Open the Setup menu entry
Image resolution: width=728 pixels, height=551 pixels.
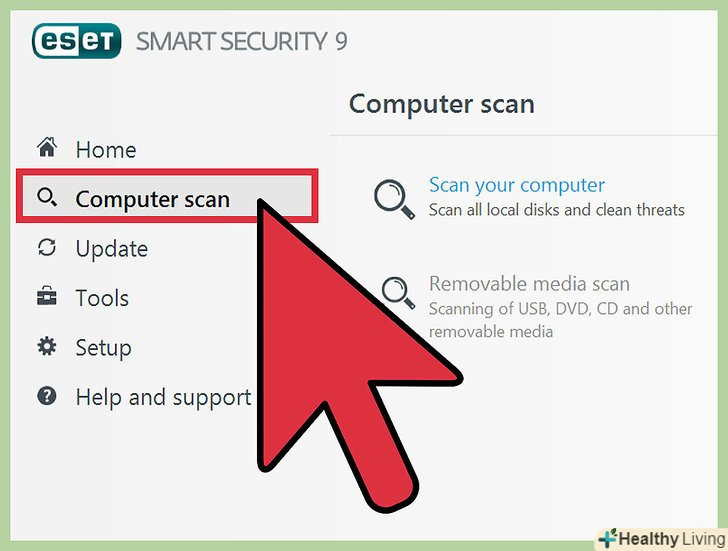tap(104, 348)
